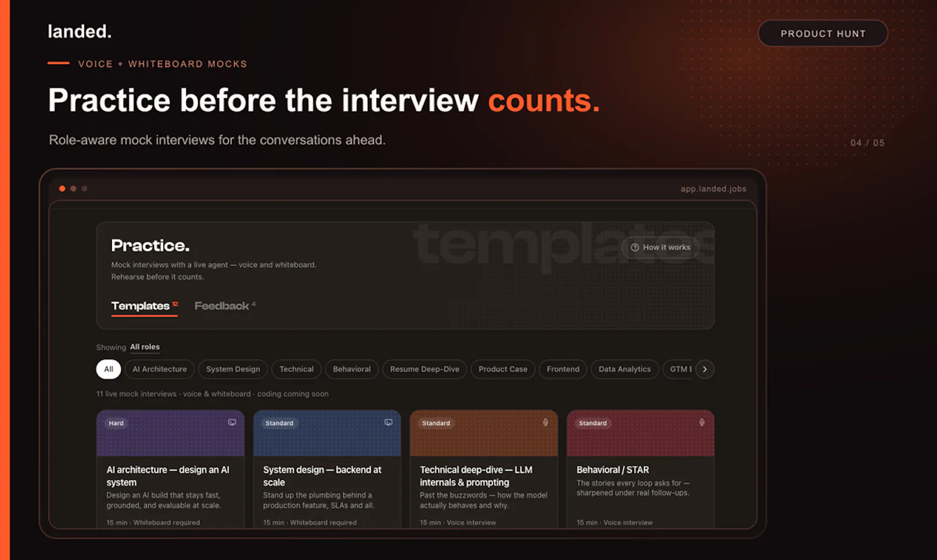Open the How it works button
The image size is (937, 560).
pyautogui.click(x=661, y=248)
